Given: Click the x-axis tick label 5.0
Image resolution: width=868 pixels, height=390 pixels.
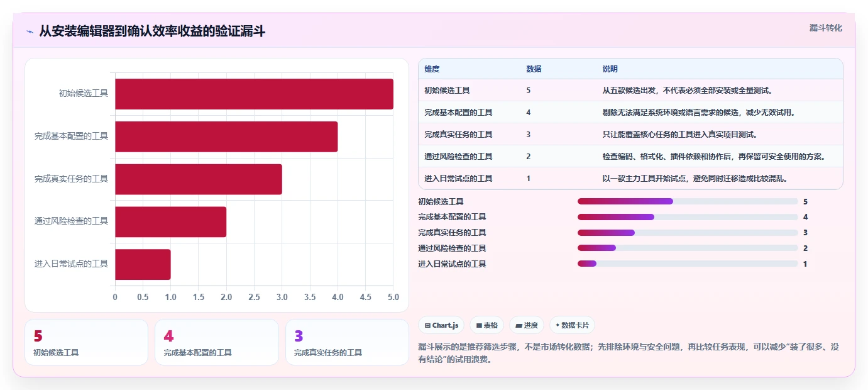Looking at the screenshot, I should pyautogui.click(x=393, y=297).
